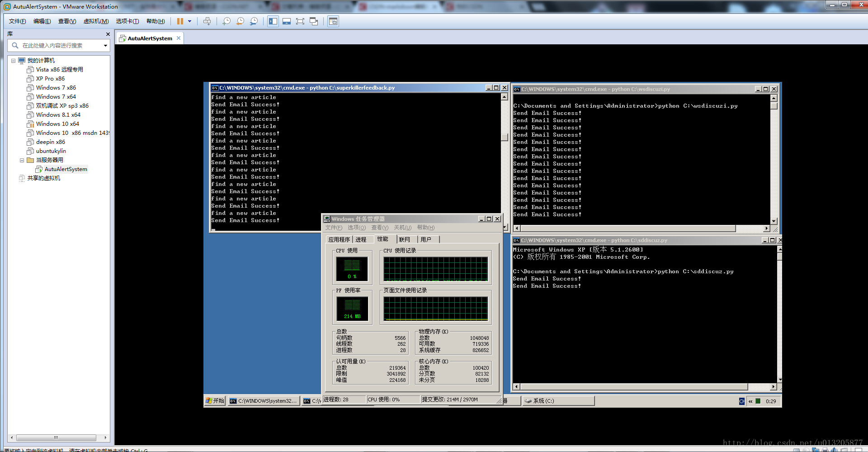Select 共享的虚拟机 node
This screenshot has height=452, width=868.
[39, 178]
